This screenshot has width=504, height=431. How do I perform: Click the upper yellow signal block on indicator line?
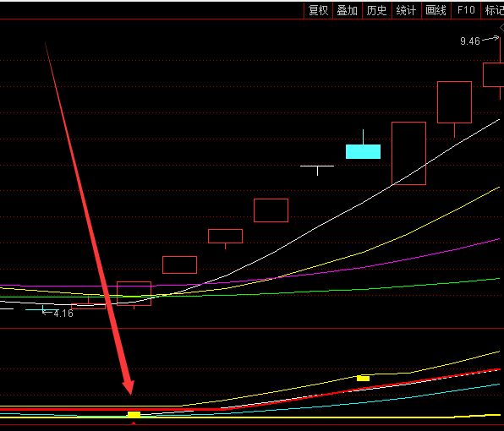click(364, 379)
